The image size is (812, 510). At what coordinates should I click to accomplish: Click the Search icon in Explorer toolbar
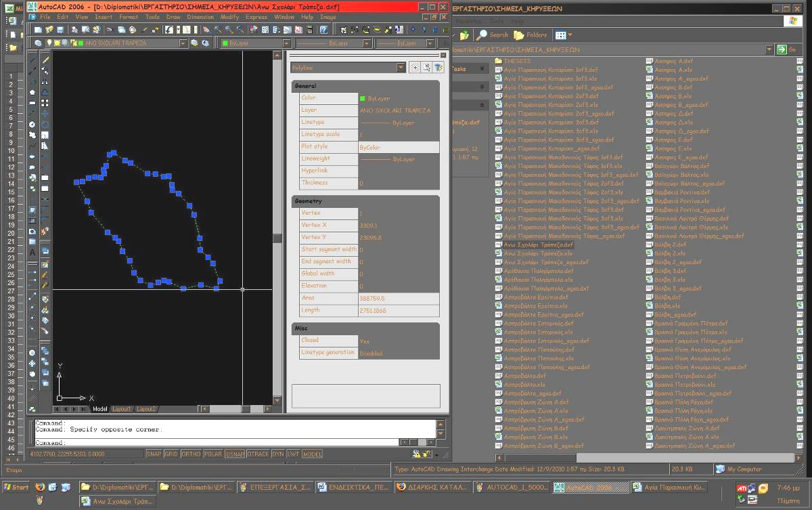(492, 35)
